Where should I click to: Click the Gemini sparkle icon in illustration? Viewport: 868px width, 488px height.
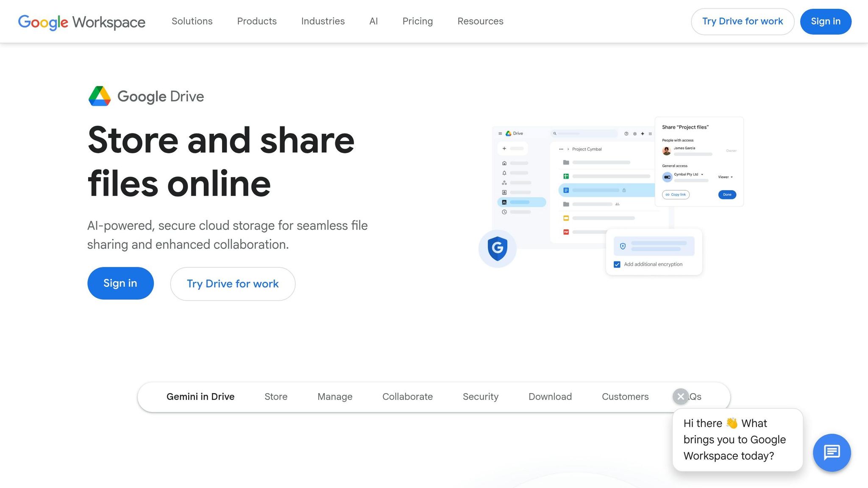pyautogui.click(x=643, y=133)
